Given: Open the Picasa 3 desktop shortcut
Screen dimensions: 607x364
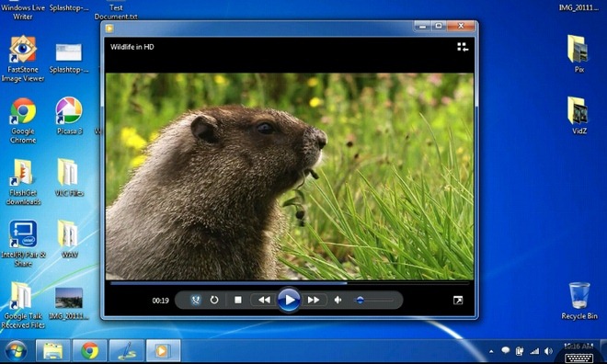Looking at the screenshot, I should tap(69, 116).
